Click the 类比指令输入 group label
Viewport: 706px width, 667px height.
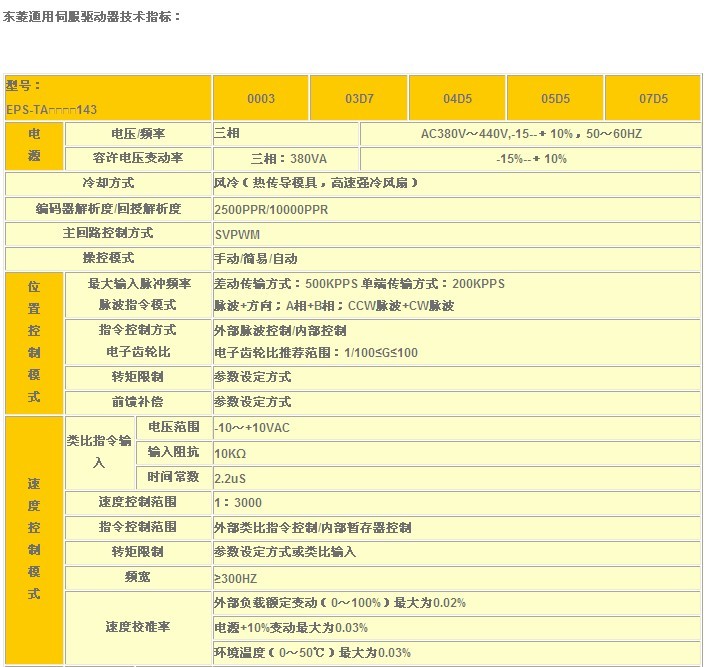tap(100, 452)
